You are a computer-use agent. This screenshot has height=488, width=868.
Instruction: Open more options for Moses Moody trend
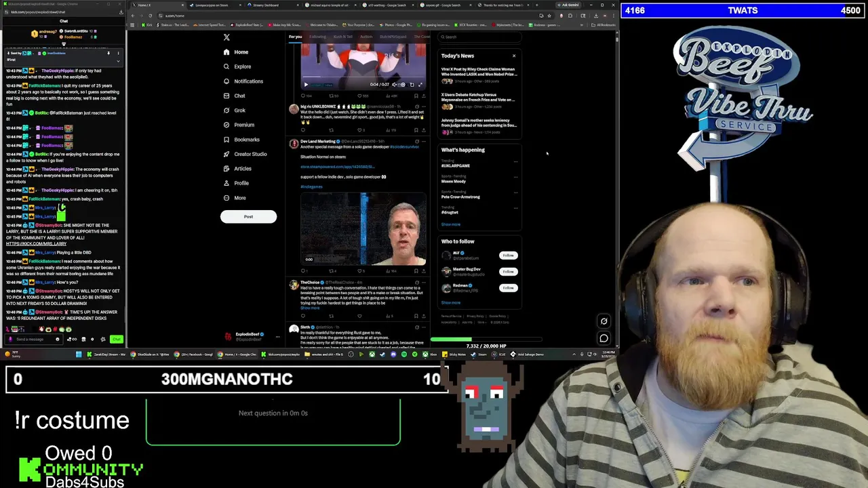coord(515,178)
